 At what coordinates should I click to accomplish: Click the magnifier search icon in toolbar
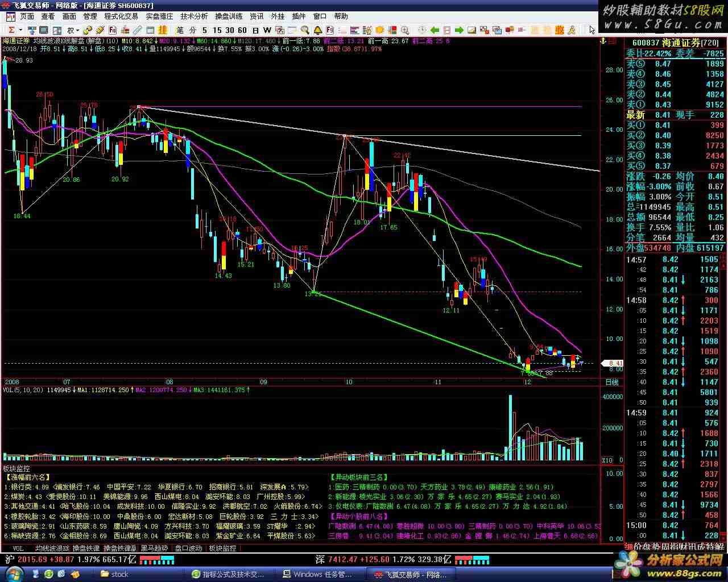305,30
